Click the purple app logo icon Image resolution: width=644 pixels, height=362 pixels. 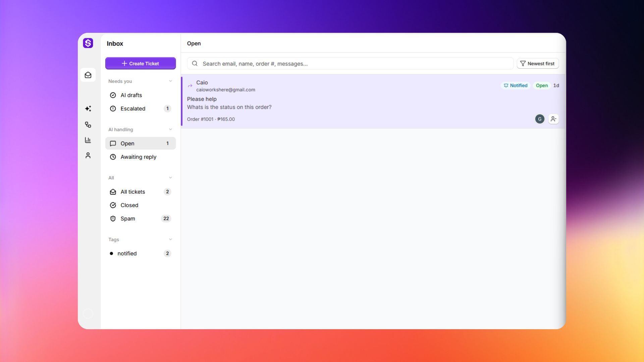[x=88, y=43]
